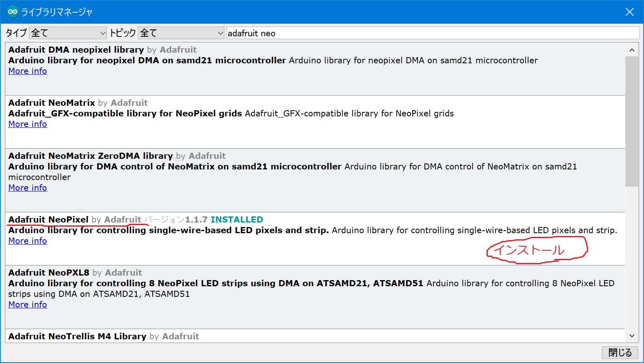Select the 'Adafruit NeoTrellis M4 Library' title
This screenshot has height=363, width=644.
click(x=78, y=336)
